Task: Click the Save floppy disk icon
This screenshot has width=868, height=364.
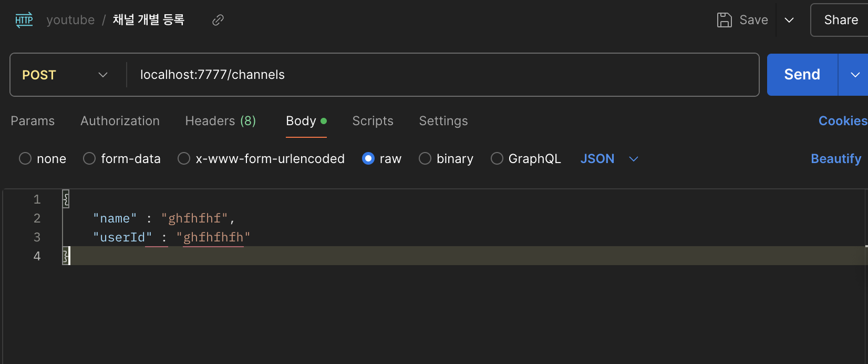Action: click(724, 20)
